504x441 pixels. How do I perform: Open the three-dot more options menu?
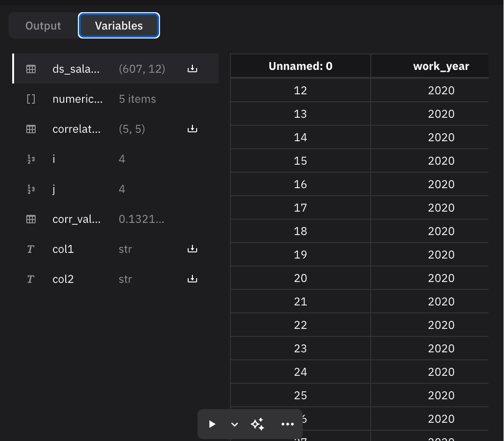click(287, 424)
